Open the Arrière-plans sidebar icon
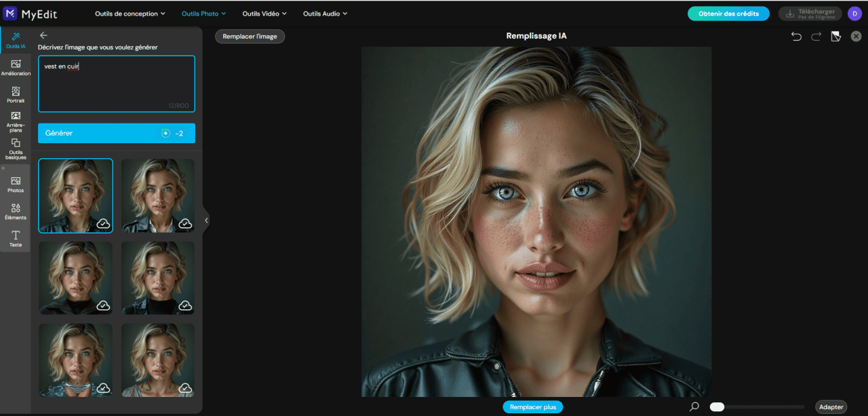868x416 pixels. tap(16, 121)
